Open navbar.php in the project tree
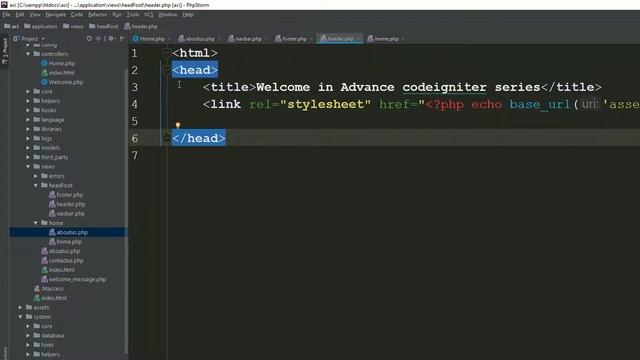Image resolution: width=640 pixels, height=360 pixels. [67, 213]
